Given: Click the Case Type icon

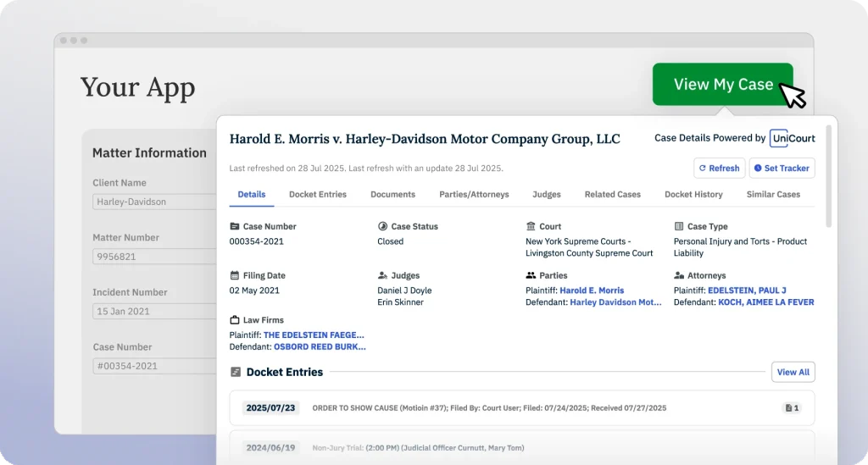Looking at the screenshot, I should coord(679,226).
